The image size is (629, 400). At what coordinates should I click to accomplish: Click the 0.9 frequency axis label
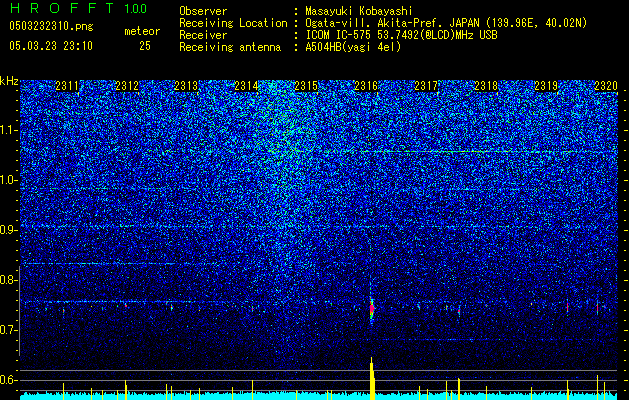(9, 230)
